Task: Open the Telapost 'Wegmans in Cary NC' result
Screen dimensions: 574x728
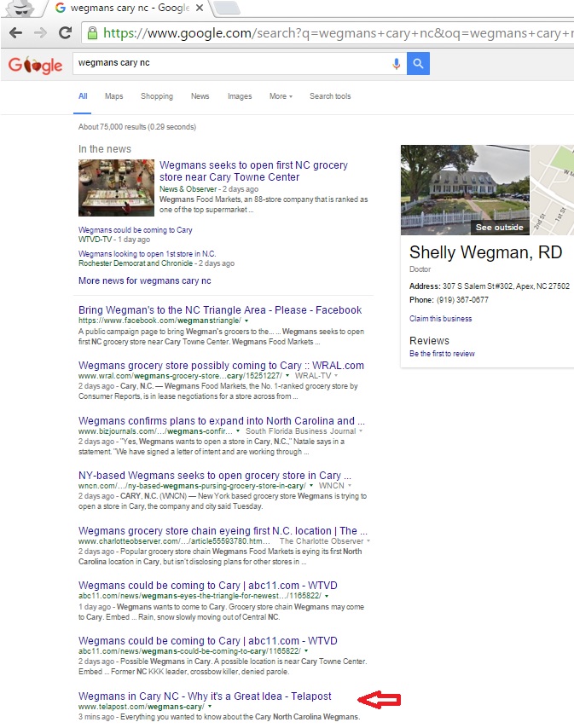Action: (205, 696)
